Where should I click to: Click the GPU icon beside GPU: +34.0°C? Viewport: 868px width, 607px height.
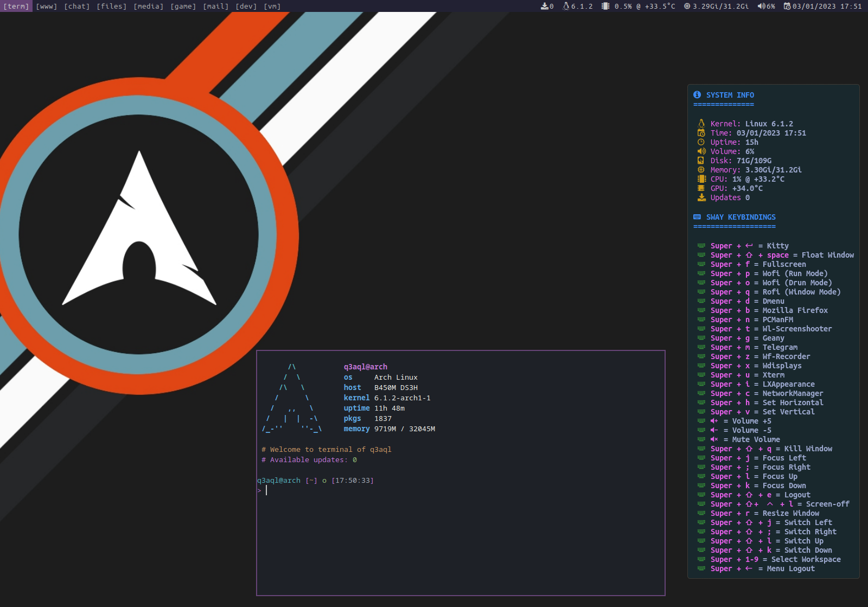tap(701, 188)
